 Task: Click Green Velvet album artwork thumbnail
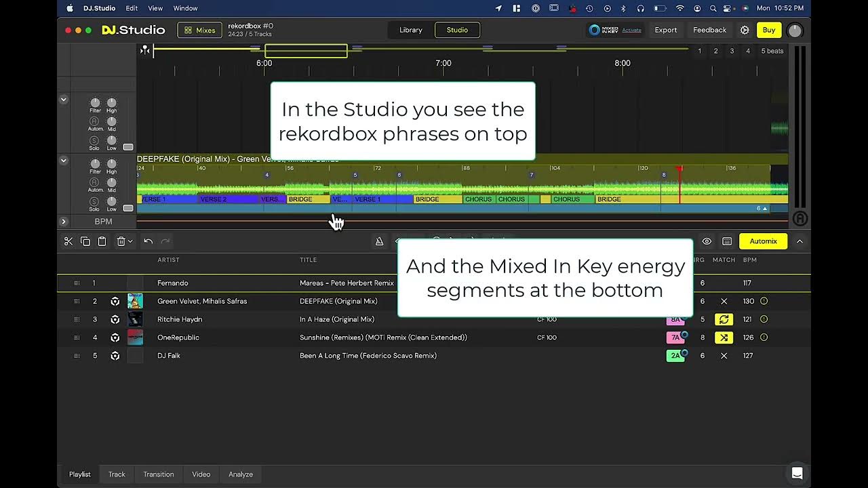[x=136, y=301]
